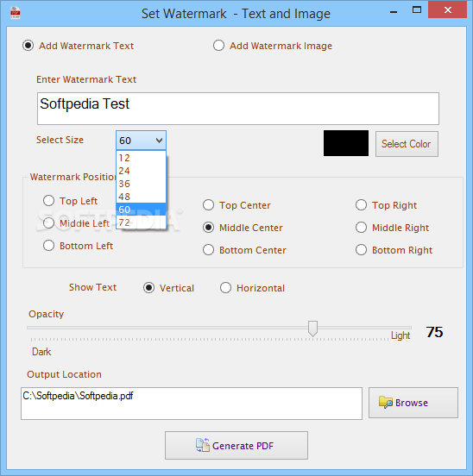
Task: Choose size 12 from the list
Action: 141,158
